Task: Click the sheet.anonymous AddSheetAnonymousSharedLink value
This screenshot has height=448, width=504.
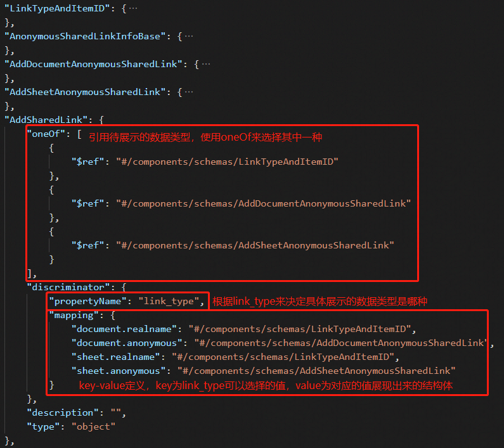Action: pos(316,371)
